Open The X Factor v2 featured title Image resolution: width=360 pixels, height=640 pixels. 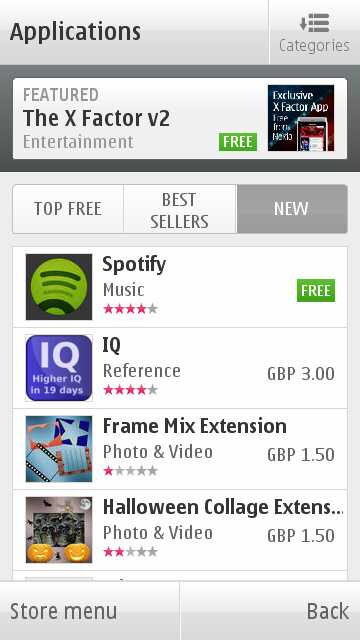[96, 118]
